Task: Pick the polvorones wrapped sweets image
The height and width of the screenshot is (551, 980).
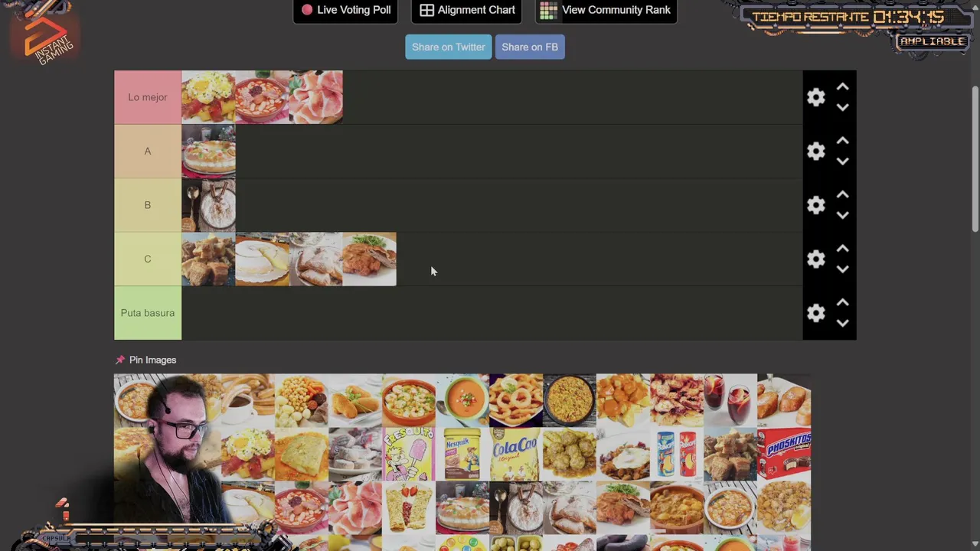Action: tap(355, 454)
